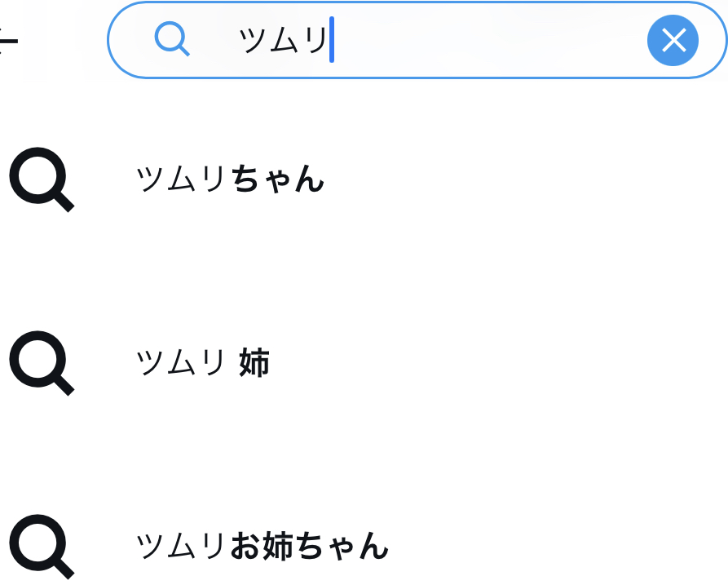
Task: Click the magnifier icon beside "ツムリ 姉"
Action: [42, 363]
